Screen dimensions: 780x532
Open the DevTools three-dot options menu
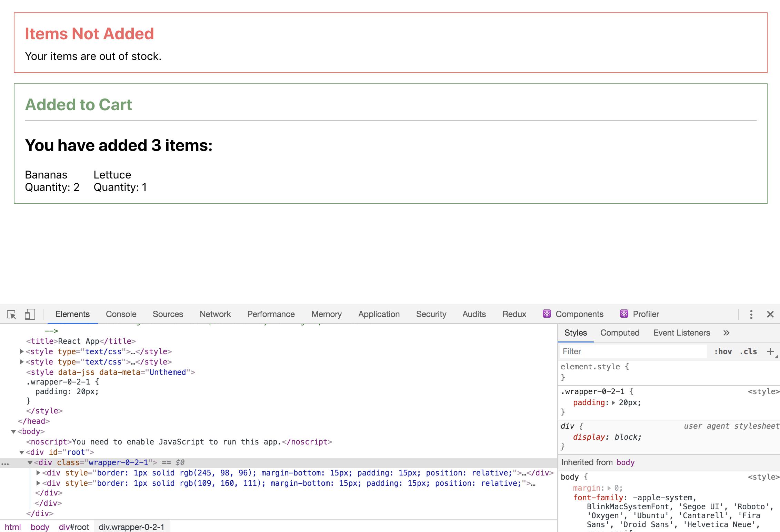click(751, 314)
